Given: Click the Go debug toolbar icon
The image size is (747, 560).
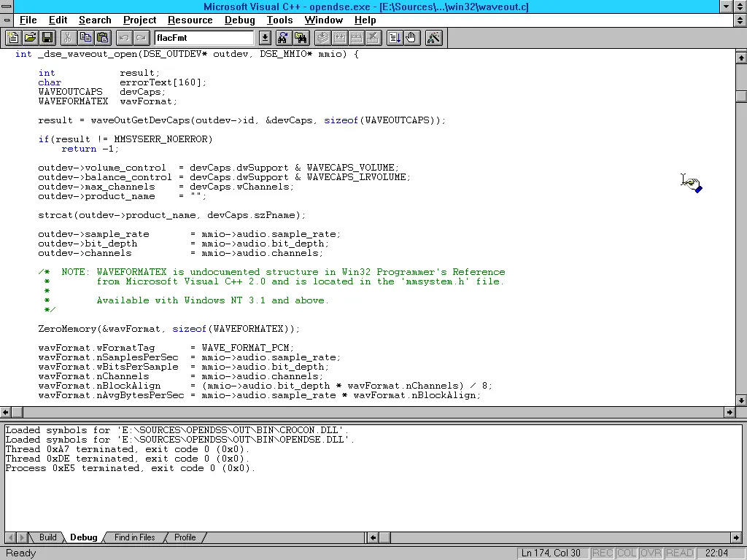Looking at the screenshot, I should (x=395, y=38).
